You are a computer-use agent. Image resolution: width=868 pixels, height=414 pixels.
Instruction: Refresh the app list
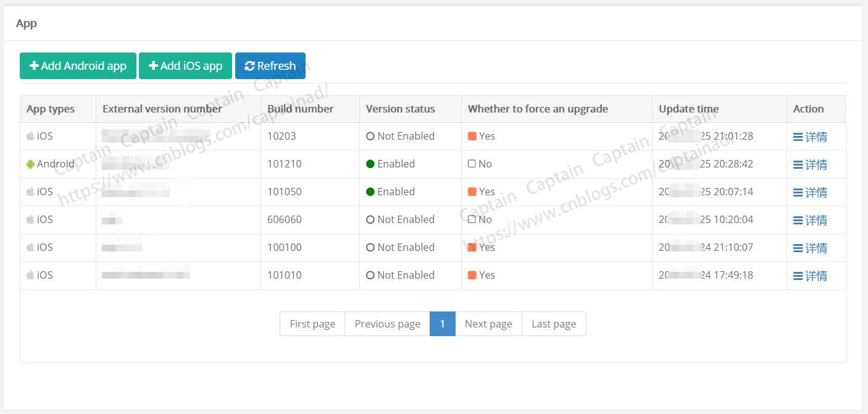point(270,65)
